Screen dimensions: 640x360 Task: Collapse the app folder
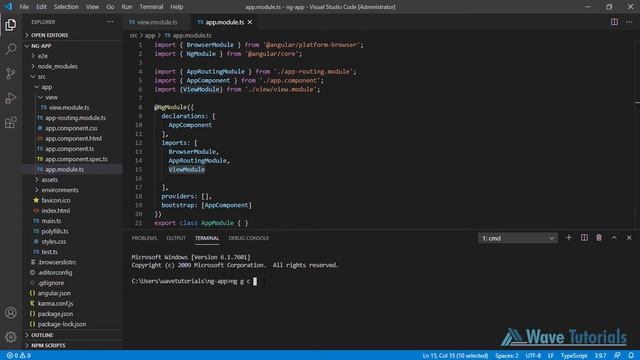click(x=47, y=87)
